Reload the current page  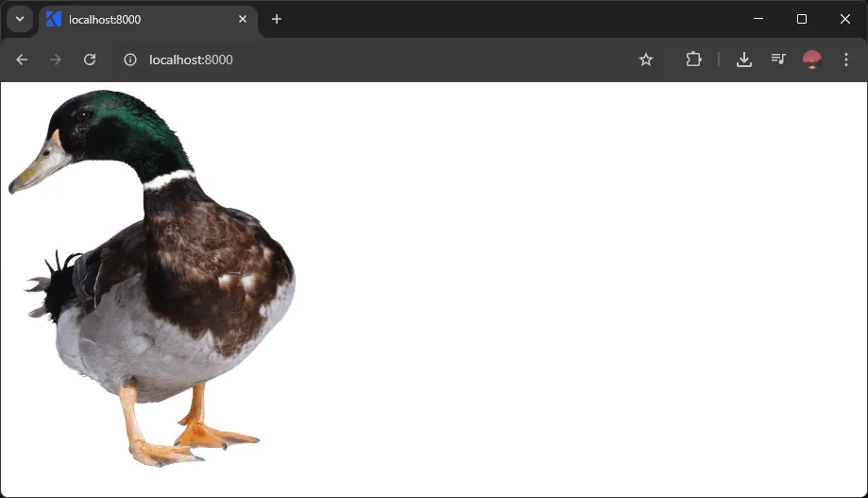click(90, 60)
